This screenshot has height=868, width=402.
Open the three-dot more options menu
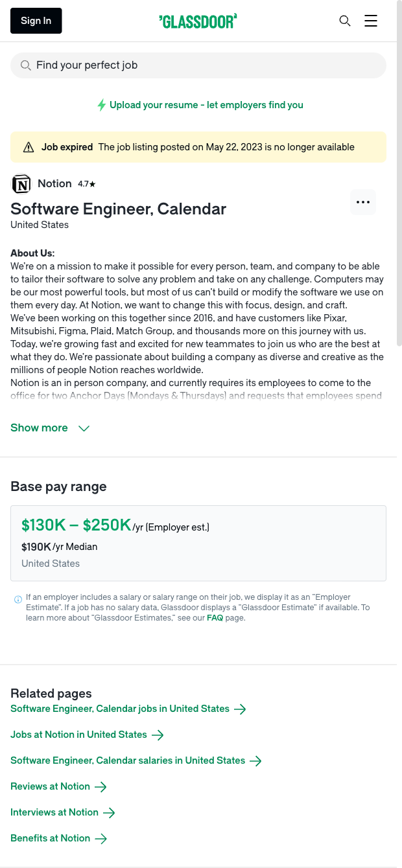coord(363,202)
